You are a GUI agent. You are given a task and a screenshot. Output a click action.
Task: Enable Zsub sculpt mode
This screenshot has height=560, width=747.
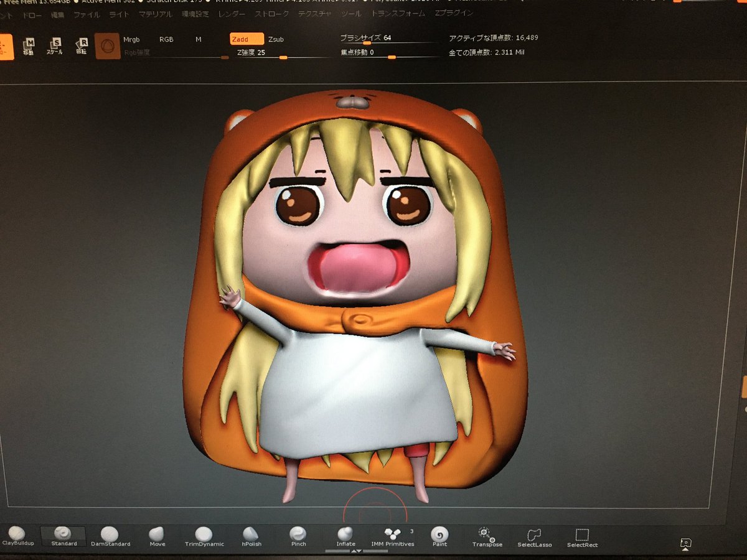click(x=276, y=39)
